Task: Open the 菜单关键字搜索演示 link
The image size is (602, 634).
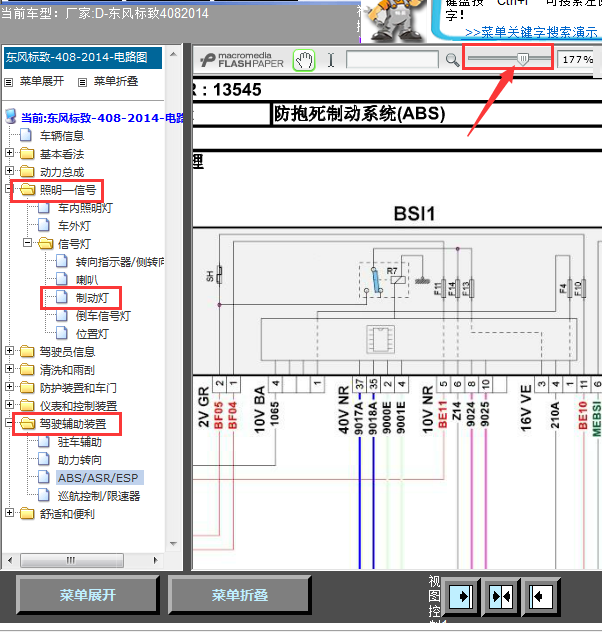Action: click(x=531, y=32)
